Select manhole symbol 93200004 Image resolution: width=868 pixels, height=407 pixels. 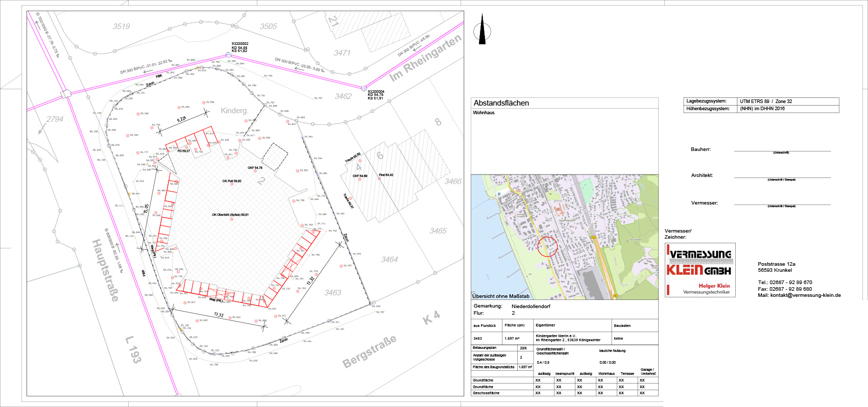(364, 88)
